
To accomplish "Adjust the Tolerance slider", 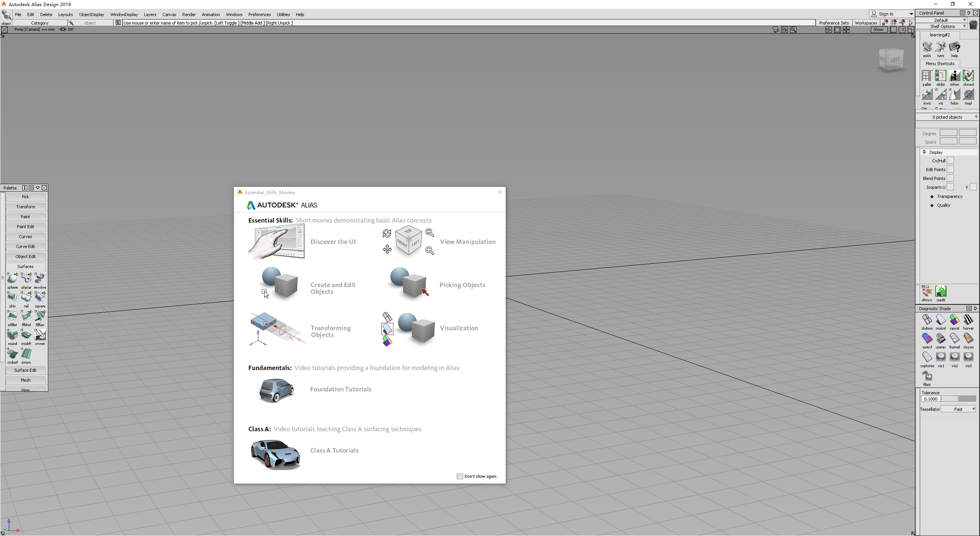I will point(958,399).
